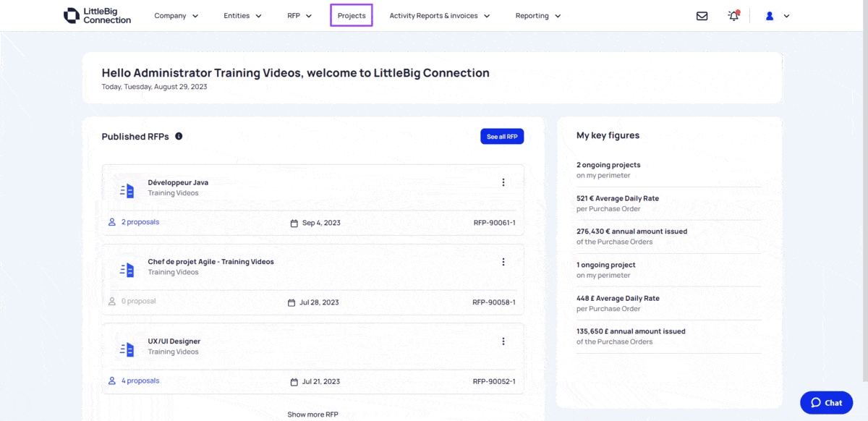Open the Développeur Java RFP title
The height and width of the screenshot is (421, 868).
point(178,182)
